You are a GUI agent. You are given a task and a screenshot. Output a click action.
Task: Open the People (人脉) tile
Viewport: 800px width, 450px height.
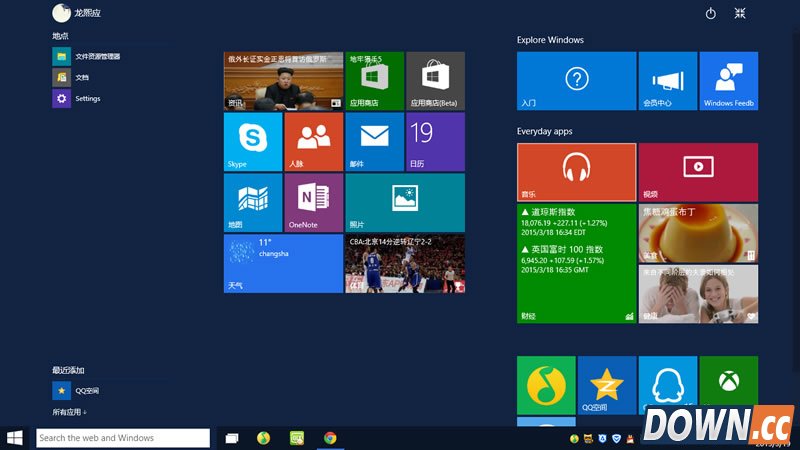pyautogui.click(x=314, y=142)
